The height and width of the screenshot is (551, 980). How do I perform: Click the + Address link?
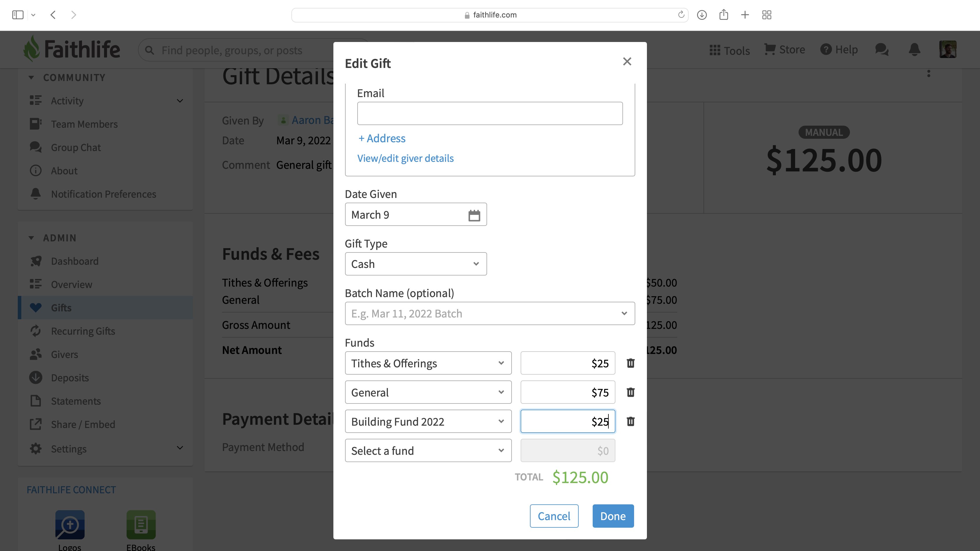382,138
